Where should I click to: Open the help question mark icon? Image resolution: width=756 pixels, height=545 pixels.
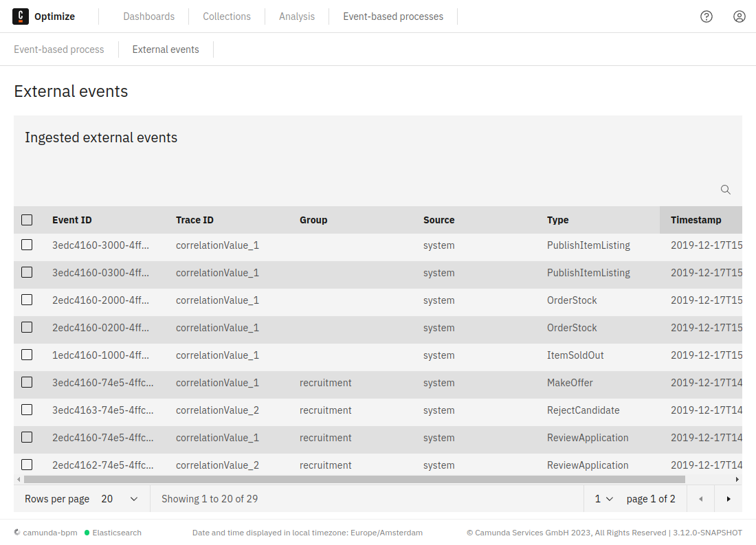(707, 16)
